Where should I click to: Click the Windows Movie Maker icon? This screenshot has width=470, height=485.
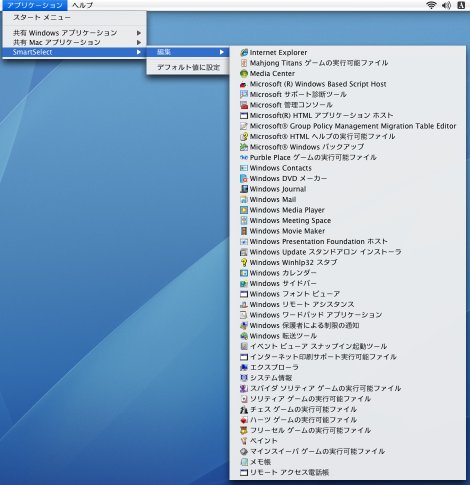(x=244, y=231)
